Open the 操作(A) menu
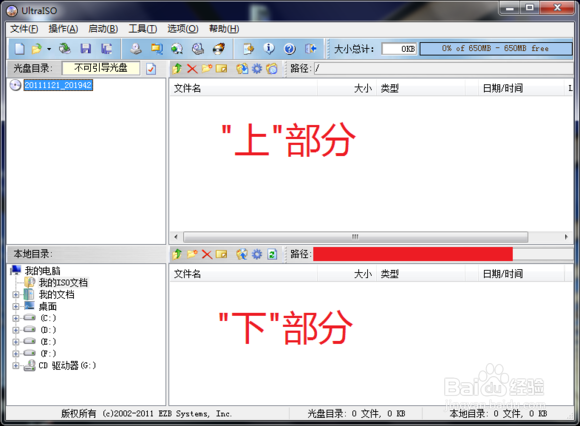 63,29
